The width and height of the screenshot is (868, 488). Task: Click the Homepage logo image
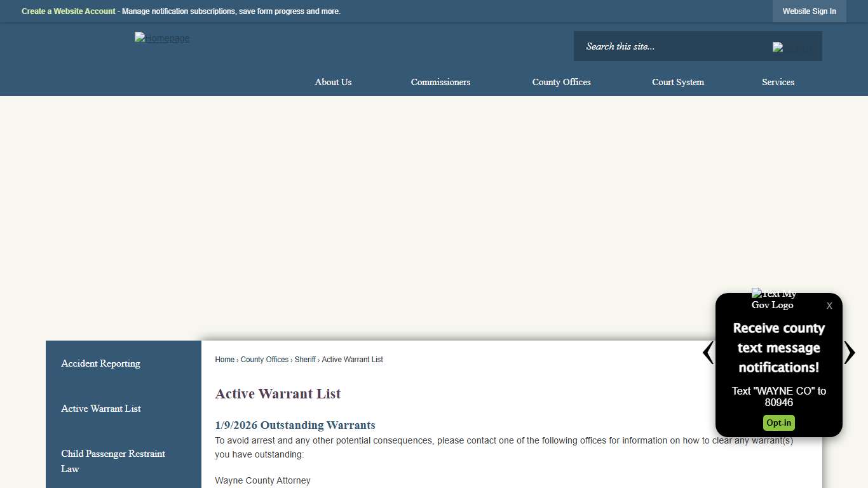pyautogui.click(x=162, y=38)
